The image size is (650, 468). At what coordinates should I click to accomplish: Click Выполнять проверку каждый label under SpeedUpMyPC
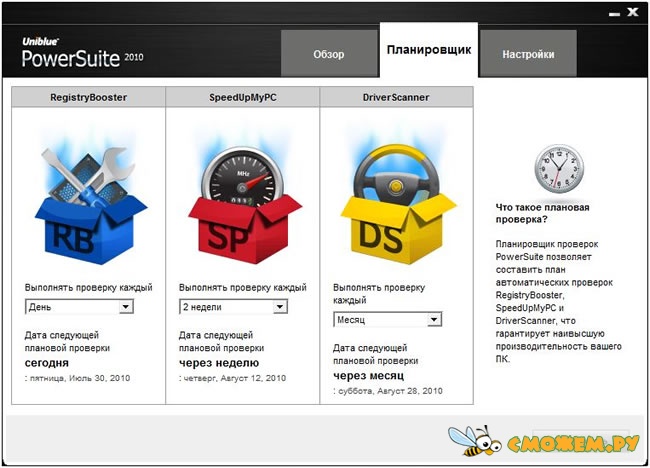tap(243, 287)
